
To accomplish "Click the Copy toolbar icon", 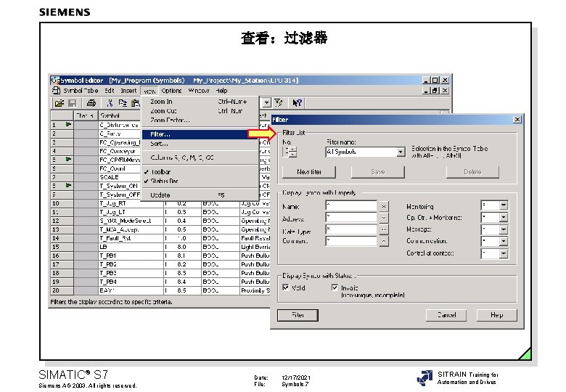I will pyautogui.click(x=123, y=103).
